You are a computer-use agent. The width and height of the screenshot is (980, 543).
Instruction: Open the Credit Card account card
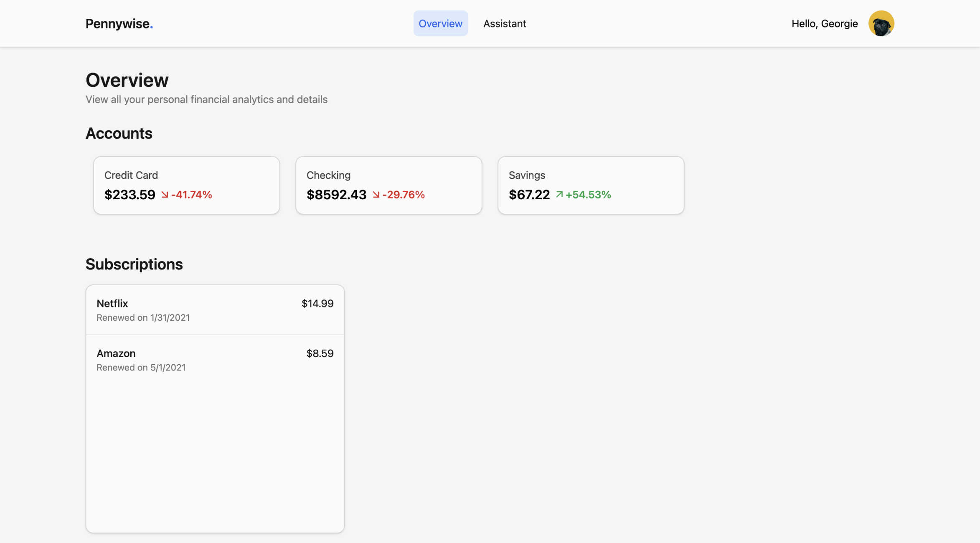click(186, 185)
